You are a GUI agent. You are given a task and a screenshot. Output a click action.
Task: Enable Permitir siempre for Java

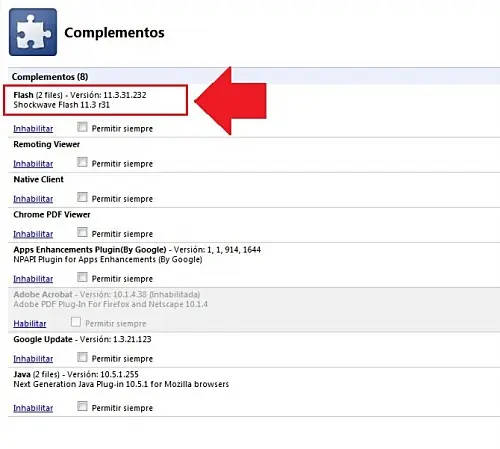pyautogui.click(x=82, y=406)
